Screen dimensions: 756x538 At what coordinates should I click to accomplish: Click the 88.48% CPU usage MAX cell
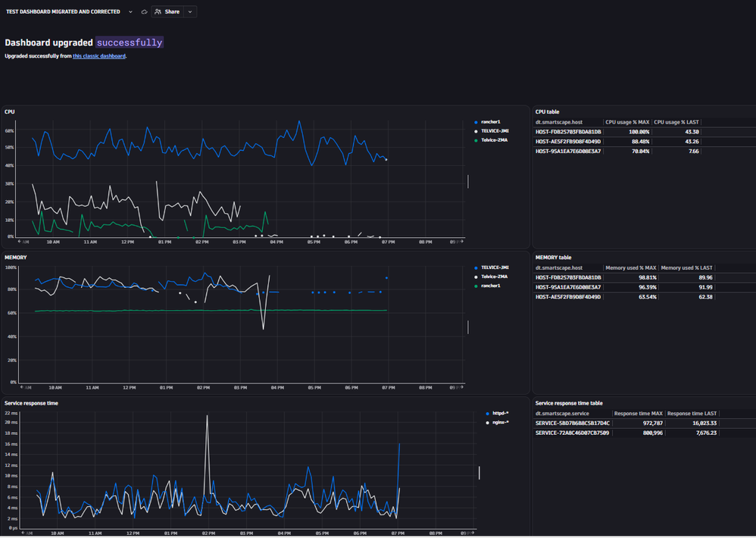coord(641,141)
